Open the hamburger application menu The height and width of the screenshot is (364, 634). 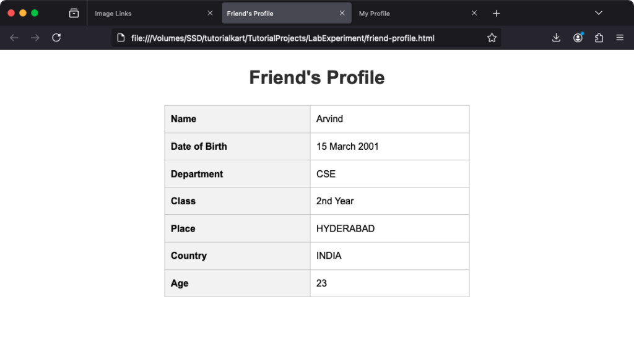(620, 38)
